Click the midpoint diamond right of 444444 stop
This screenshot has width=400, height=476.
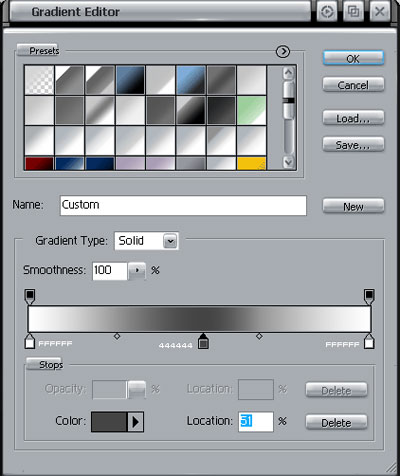click(259, 336)
